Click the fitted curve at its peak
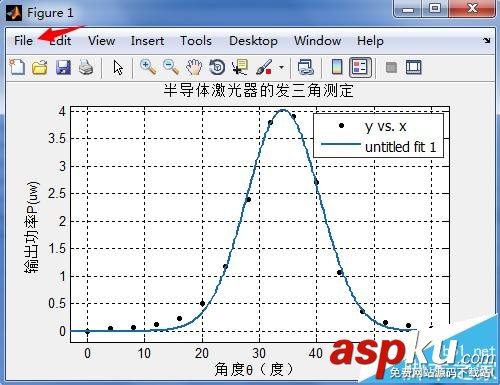Screen dimensions: 500x385 coord(283,110)
